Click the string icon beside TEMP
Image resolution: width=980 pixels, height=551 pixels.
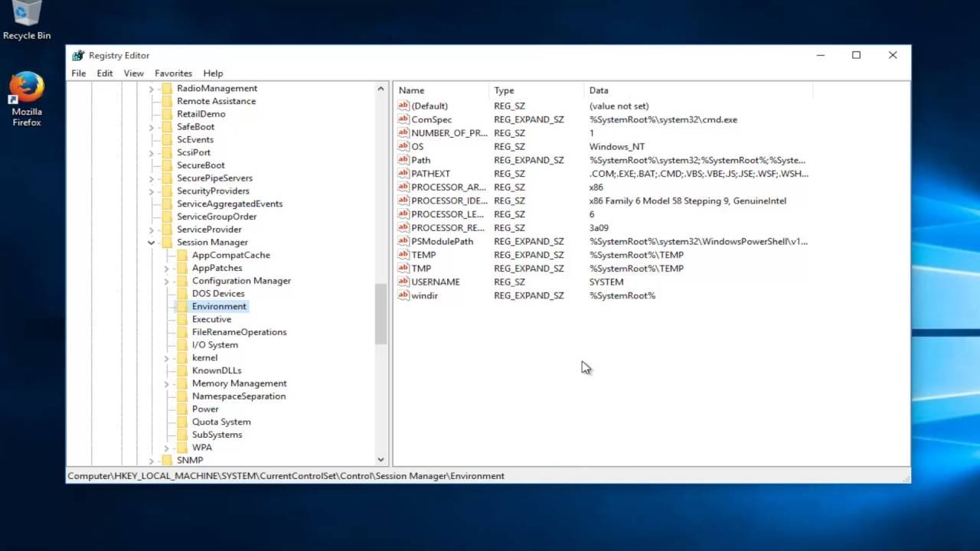click(x=403, y=255)
